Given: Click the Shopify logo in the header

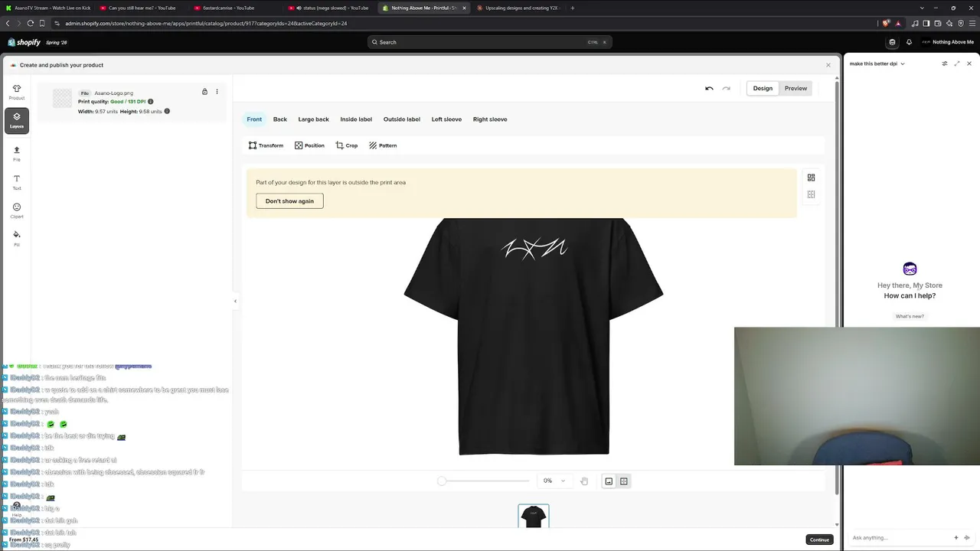Looking at the screenshot, I should [24, 42].
